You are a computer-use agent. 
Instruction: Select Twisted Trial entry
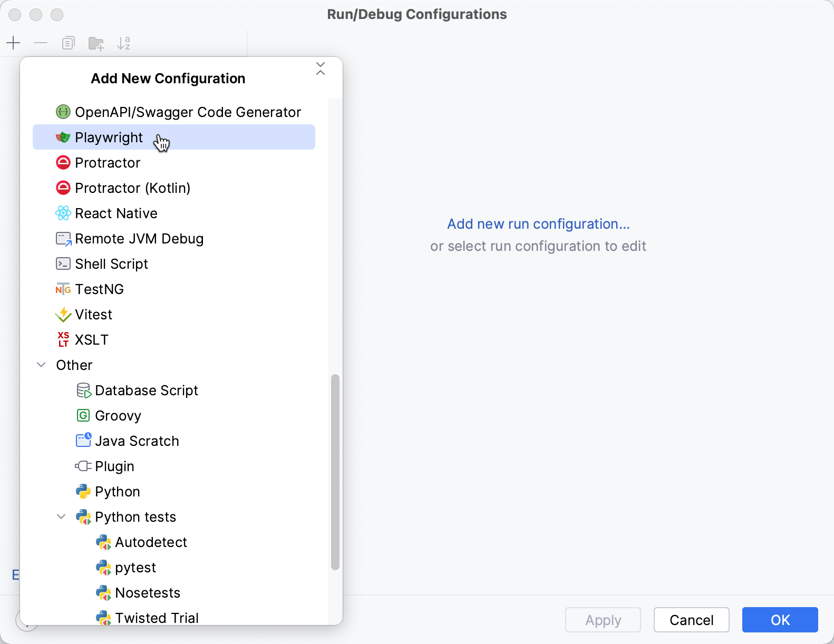(174, 615)
